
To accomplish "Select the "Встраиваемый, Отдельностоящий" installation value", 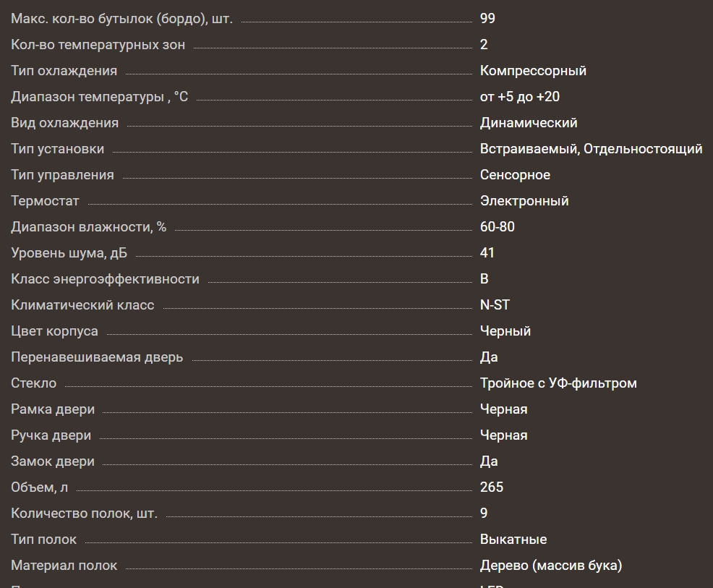I will coord(591,149).
